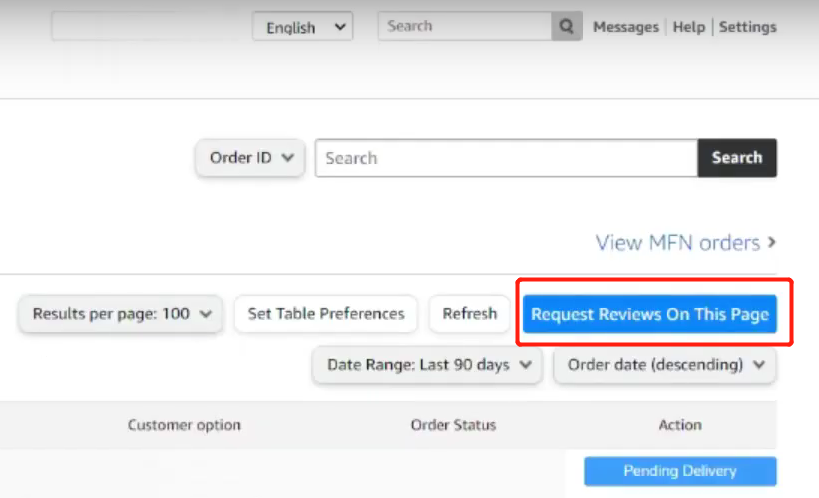This screenshot has width=819, height=498.
Task: Select the Order Status column header
Action: pos(453,425)
